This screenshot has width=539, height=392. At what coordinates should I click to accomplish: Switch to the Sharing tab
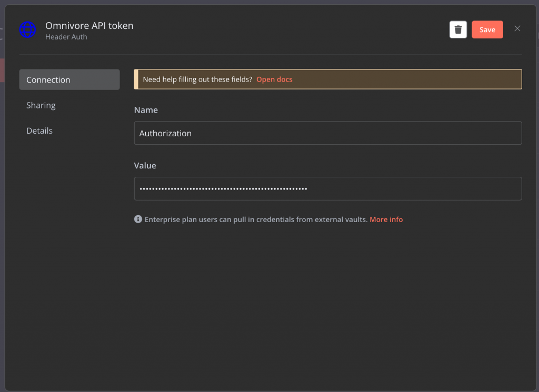pyautogui.click(x=41, y=105)
